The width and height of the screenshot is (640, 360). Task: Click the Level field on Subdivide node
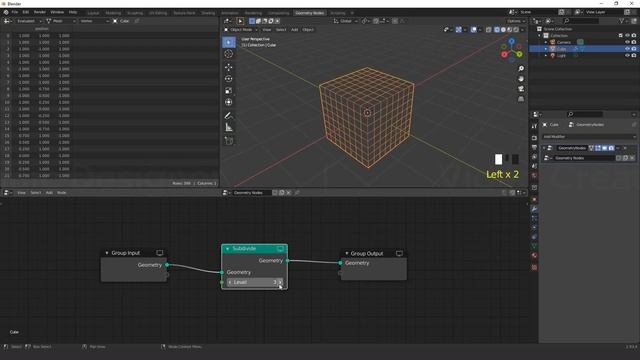(x=255, y=282)
